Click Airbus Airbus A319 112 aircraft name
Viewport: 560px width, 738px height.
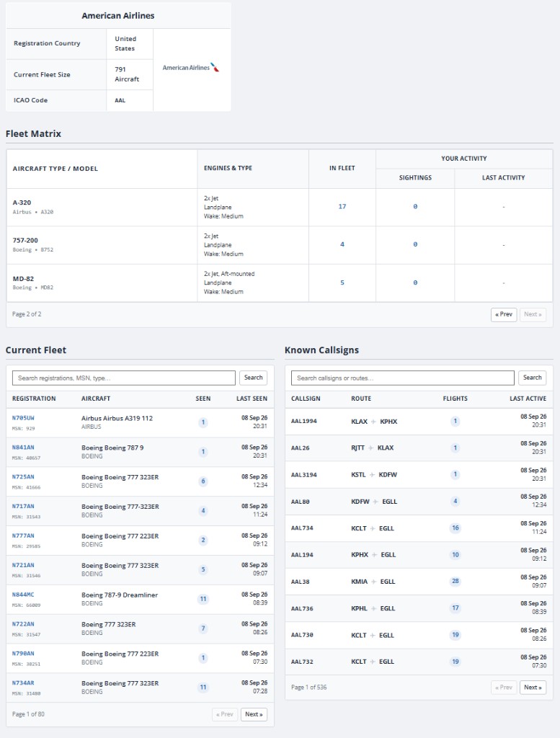click(x=117, y=419)
